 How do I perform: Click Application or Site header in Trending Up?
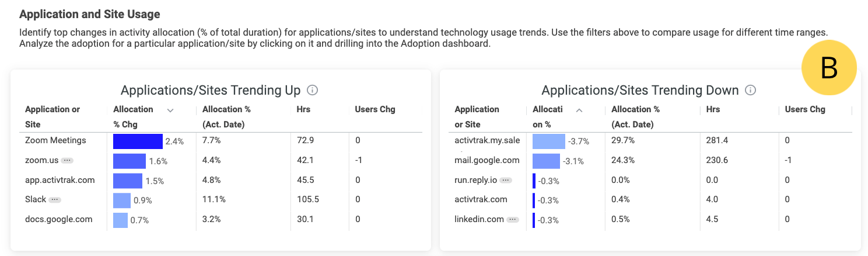[52, 117]
